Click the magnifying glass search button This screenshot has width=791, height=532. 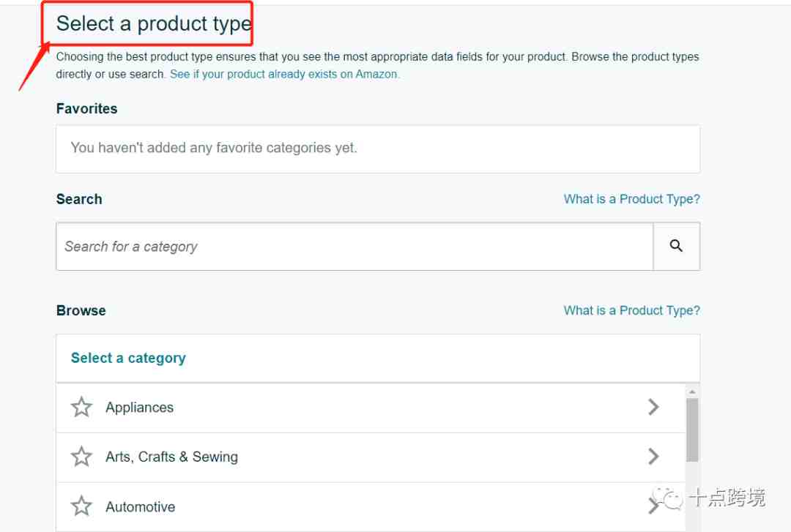676,246
